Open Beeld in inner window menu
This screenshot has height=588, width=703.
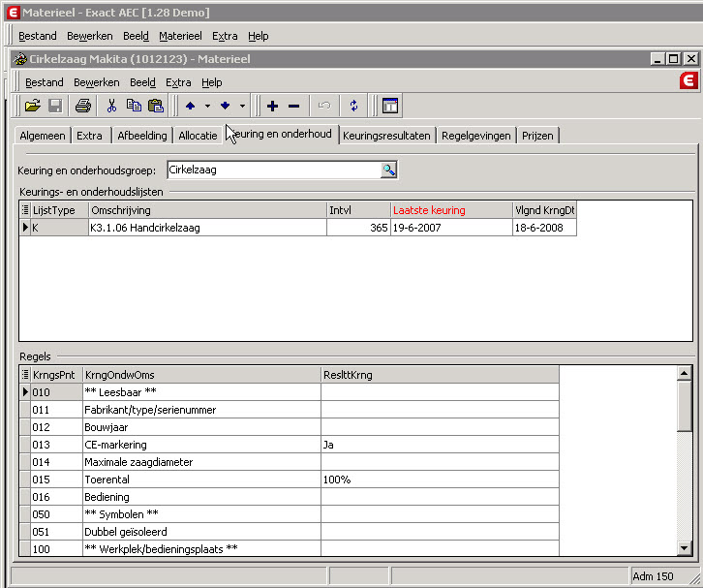(142, 82)
